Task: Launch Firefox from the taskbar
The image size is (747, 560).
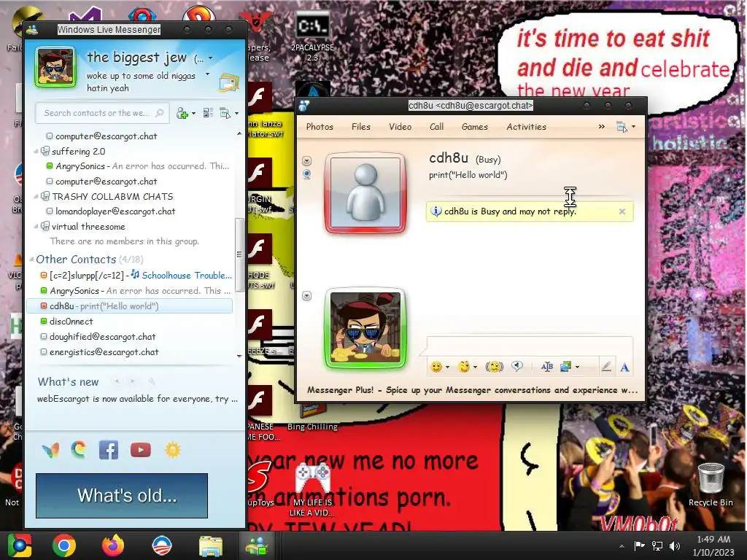Action: (113, 545)
